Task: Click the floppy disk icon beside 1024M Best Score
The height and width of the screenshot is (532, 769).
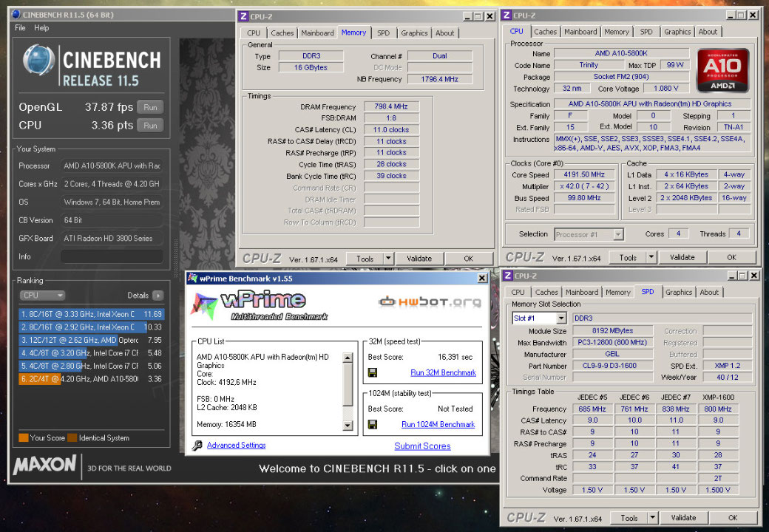Action: click(x=373, y=424)
